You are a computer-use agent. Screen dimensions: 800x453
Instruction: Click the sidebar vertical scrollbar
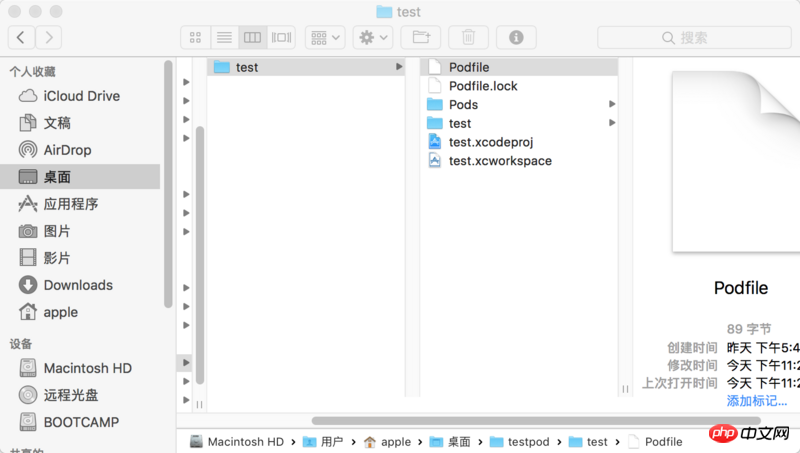point(168,184)
